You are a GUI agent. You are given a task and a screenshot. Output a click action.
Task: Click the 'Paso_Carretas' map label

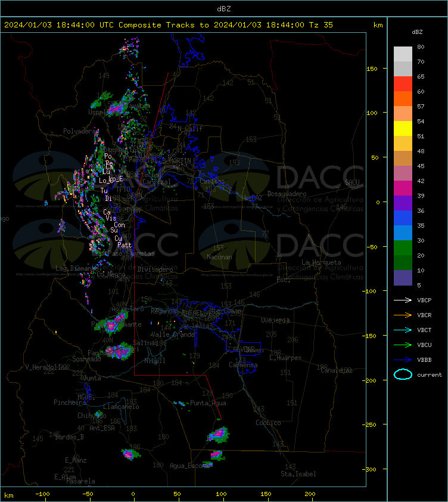click(x=131, y=253)
